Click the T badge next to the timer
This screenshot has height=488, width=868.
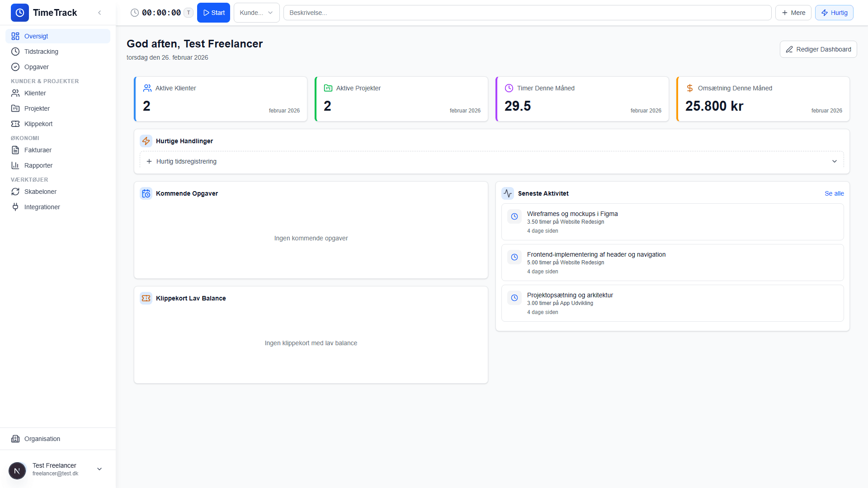(189, 13)
